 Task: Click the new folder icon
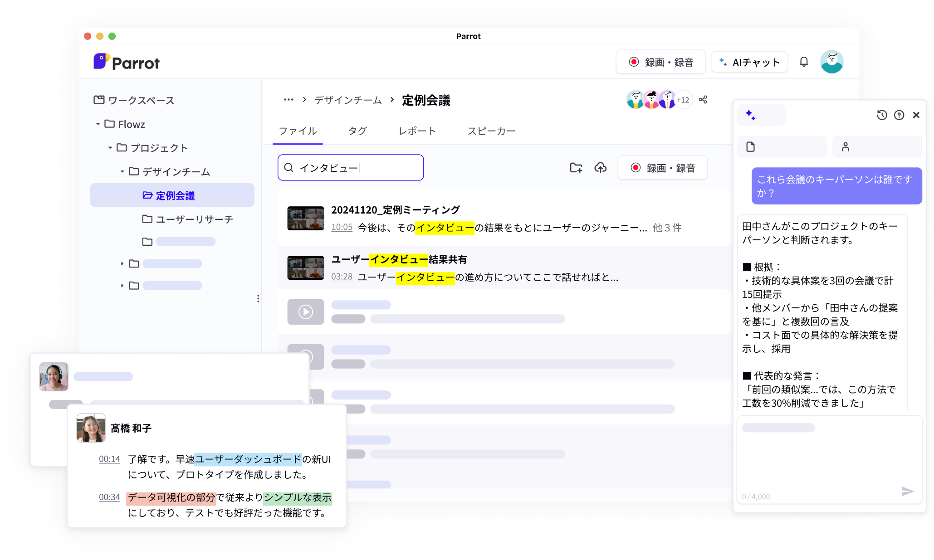(x=576, y=168)
